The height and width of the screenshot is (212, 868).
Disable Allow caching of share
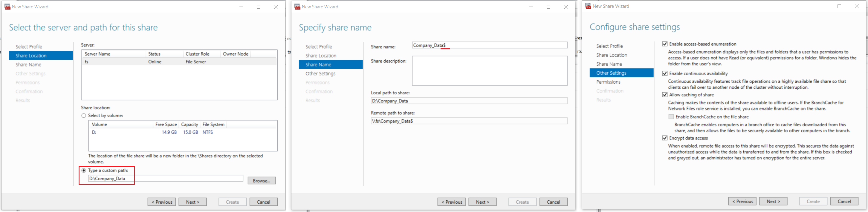[x=664, y=95]
